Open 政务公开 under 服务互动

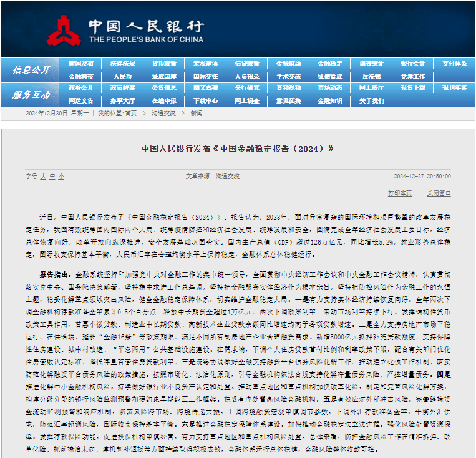pyautogui.click(x=80, y=88)
